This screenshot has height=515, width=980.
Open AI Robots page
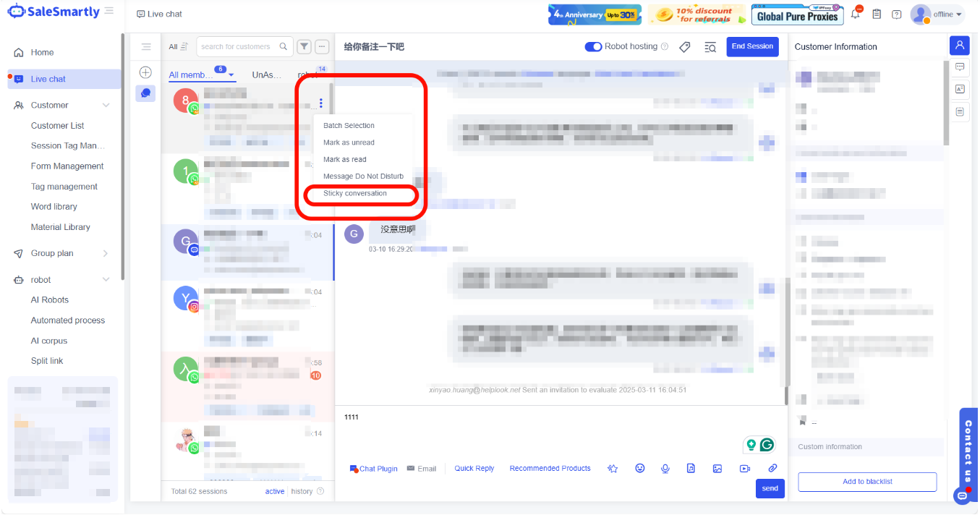[50, 299]
